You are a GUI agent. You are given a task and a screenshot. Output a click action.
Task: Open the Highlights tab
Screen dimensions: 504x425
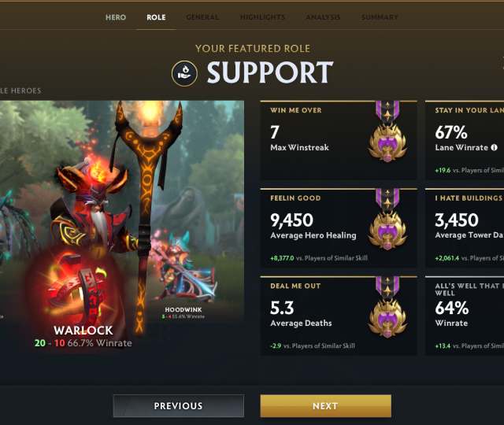tap(262, 17)
